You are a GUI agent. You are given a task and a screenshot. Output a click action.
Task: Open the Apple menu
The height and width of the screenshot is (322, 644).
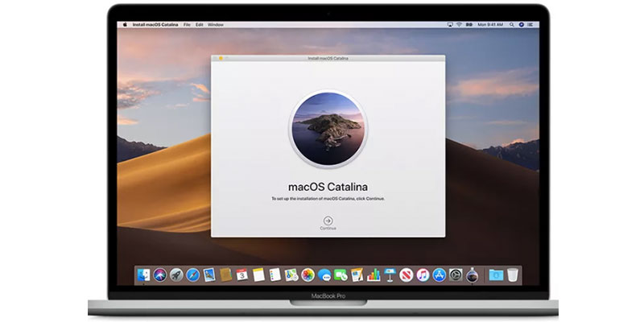coord(125,25)
